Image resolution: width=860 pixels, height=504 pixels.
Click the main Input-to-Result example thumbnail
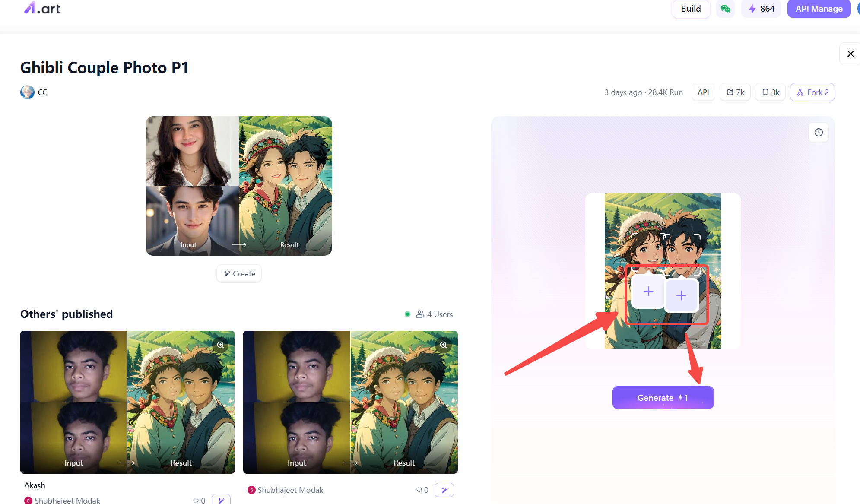[x=238, y=186]
